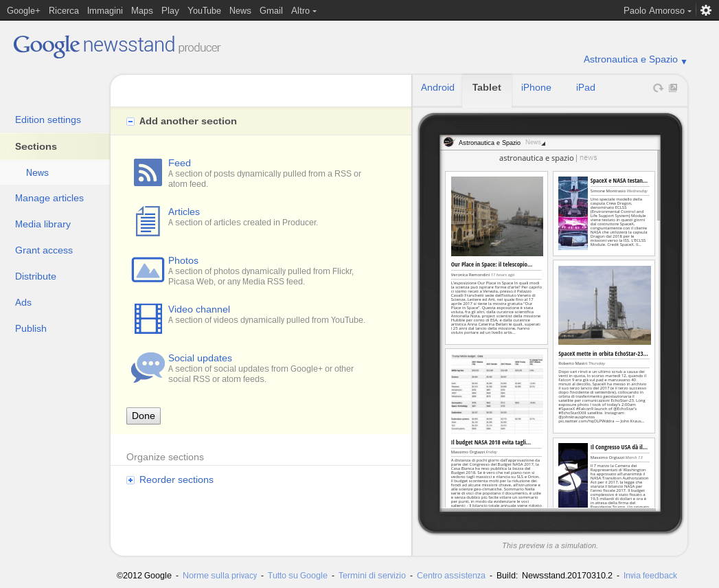This screenshot has height=588, width=719.
Task: Open the News section dropdown in preview
Action: point(535,143)
